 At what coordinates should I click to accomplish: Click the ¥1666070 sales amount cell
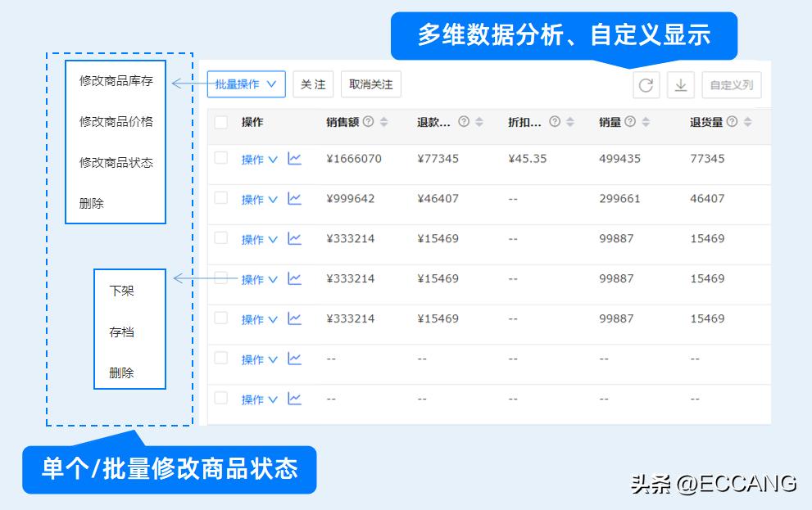[x=354, y=159]
